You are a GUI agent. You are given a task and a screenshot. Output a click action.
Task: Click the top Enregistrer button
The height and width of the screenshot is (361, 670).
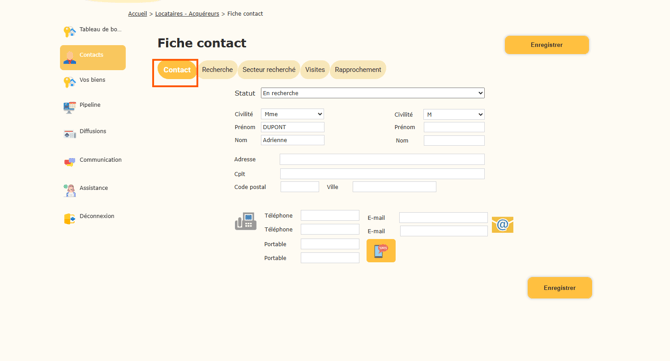547,45
